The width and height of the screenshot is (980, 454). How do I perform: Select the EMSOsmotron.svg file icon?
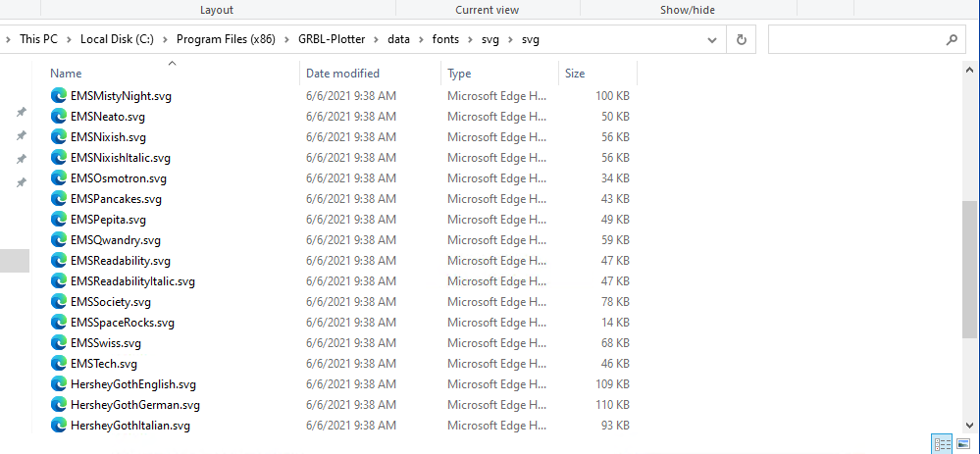(x=58, y=178)
